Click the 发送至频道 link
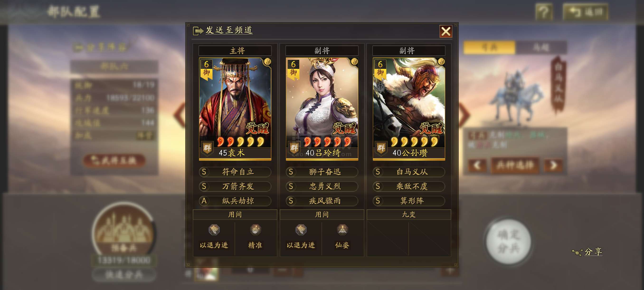The height and width of the screenshot is (290, 644). tap(229, 30)
